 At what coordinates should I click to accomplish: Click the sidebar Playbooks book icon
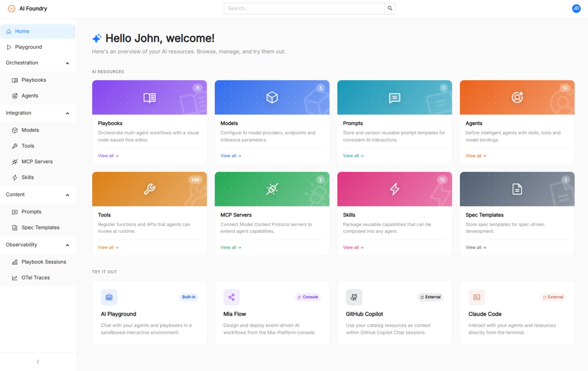click(x=15, y=80)
